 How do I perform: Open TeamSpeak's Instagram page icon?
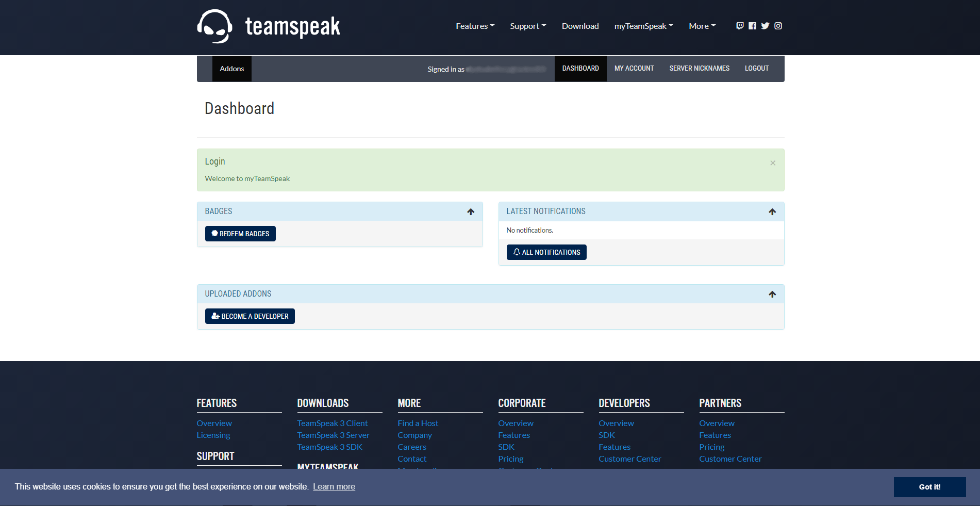coord(778,26)
